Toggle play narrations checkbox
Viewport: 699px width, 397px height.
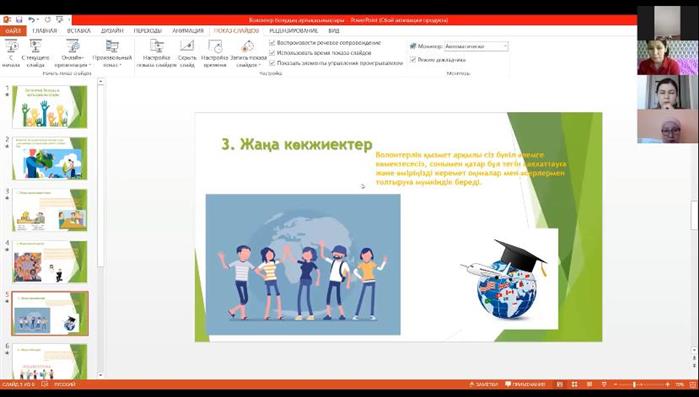(272, 43)
